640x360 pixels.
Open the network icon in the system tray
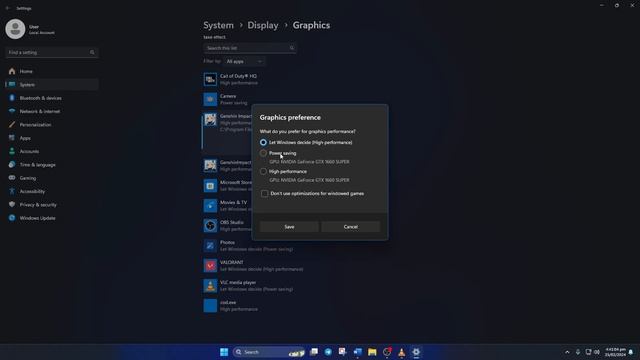(x=588, y=352)
